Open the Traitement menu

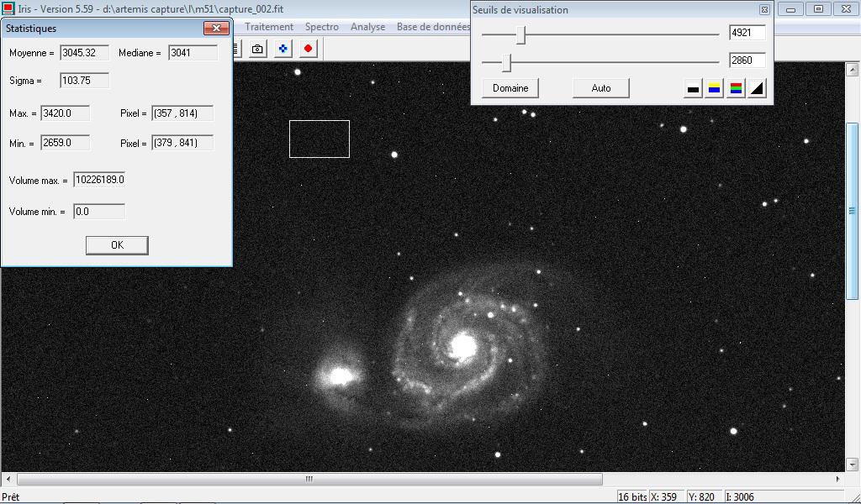tap(269, 27)
